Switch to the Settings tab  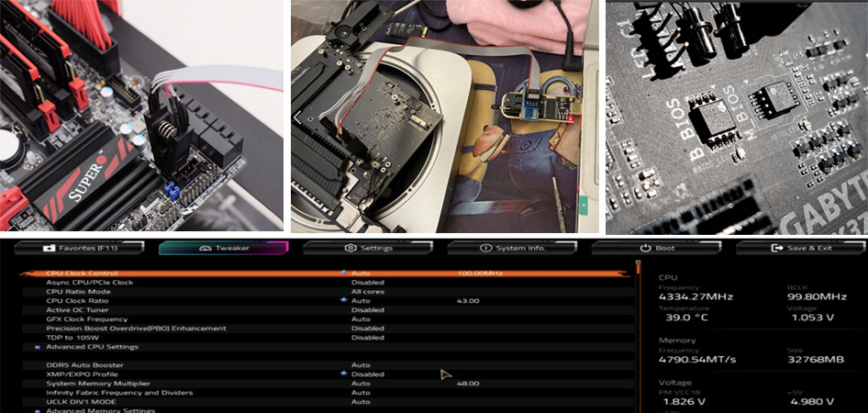pyautogui.click(x=368, y=248)
